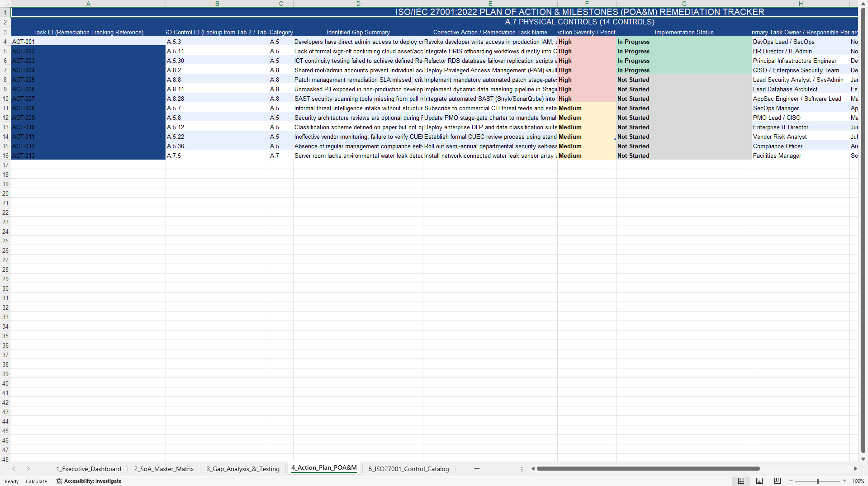Add a new sheet with plus icon

click(477, 469)
